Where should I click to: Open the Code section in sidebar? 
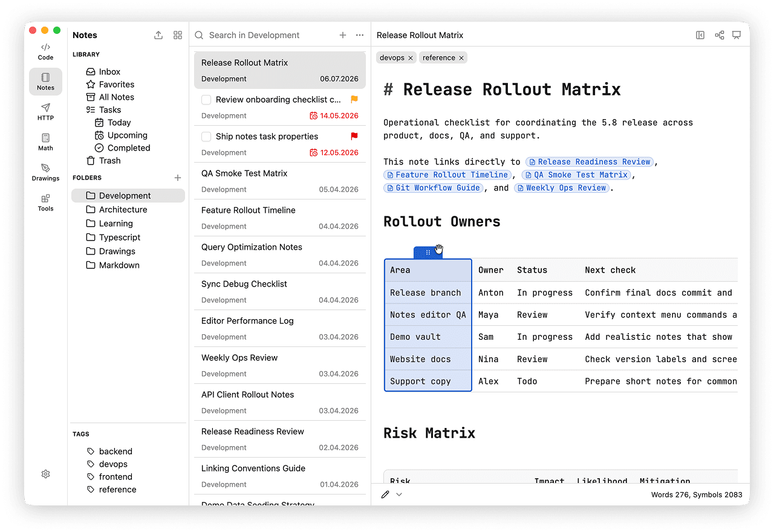click(45, 51)
